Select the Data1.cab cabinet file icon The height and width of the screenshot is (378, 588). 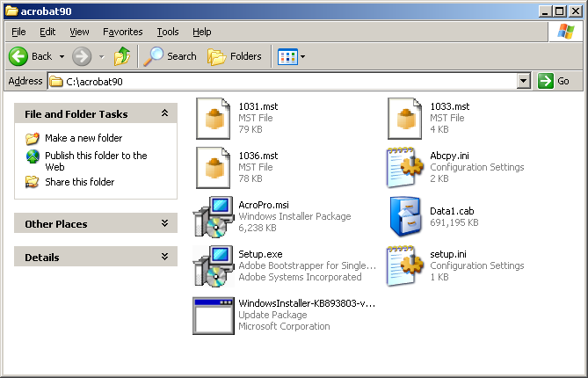(x=406, y=217)
